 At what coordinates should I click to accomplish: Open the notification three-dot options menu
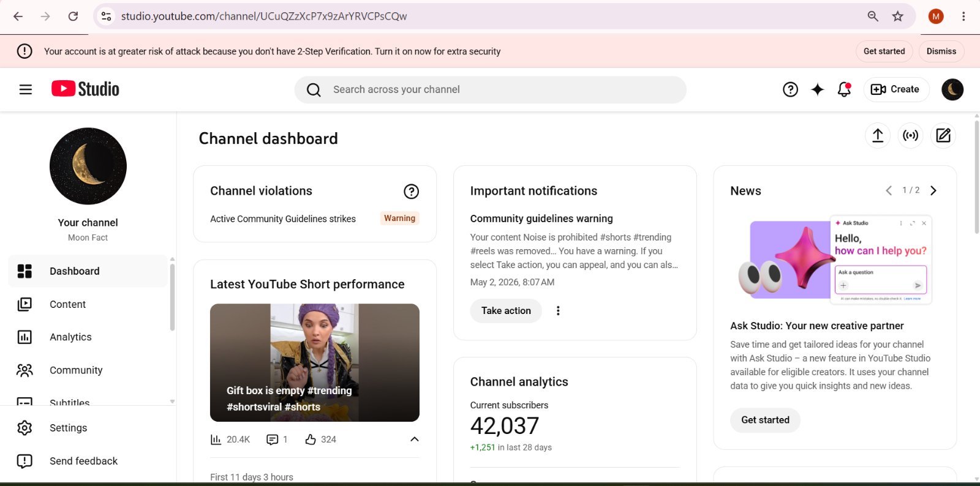(x=557, y=310)
